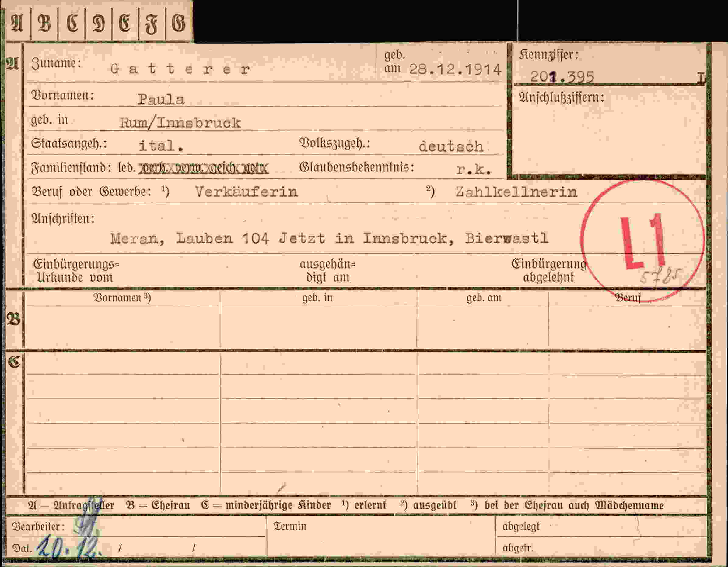Click the 'Staatsangeh.:' label
728x567 pixels.
pos(69,144)
